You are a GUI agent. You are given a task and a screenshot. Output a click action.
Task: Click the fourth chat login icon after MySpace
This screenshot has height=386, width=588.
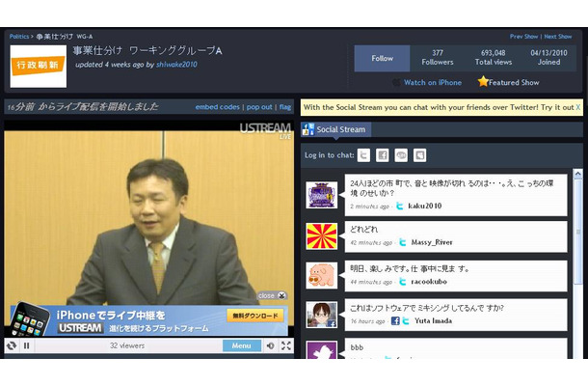(419, 155)
